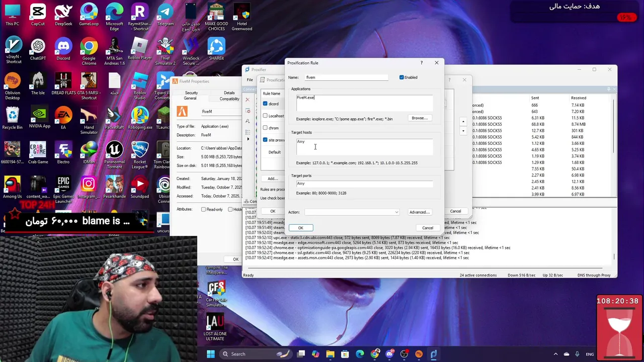Open PacketRaft desktop icon
Screen dimensions: 644x362
click(x=114, y=118)
